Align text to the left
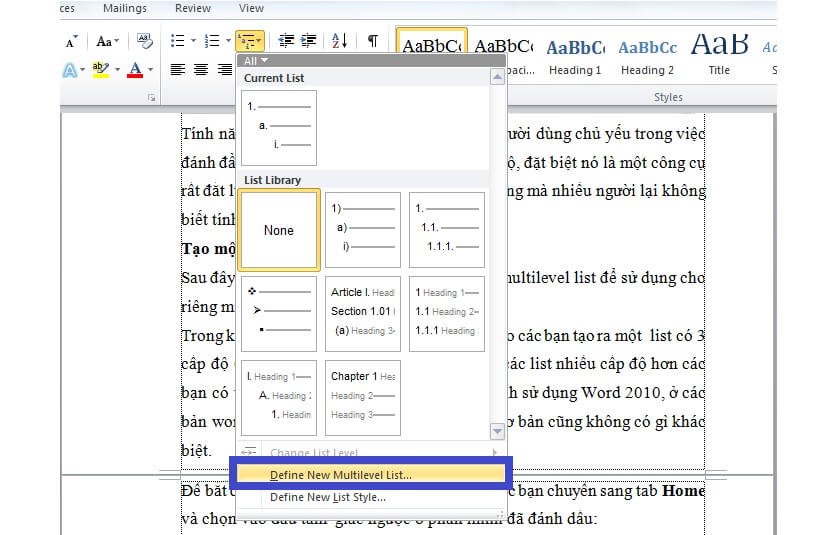 [178, 69]
